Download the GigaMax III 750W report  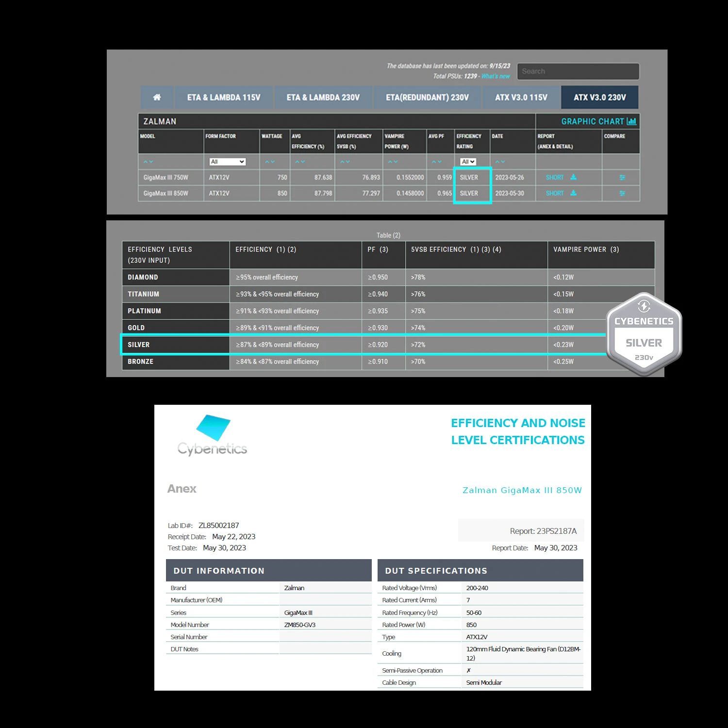click(573, 177)
